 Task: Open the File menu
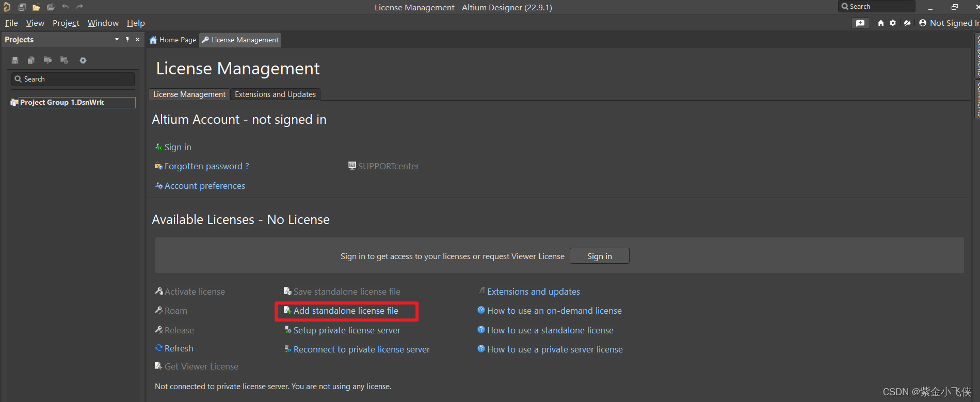point(11,23)
